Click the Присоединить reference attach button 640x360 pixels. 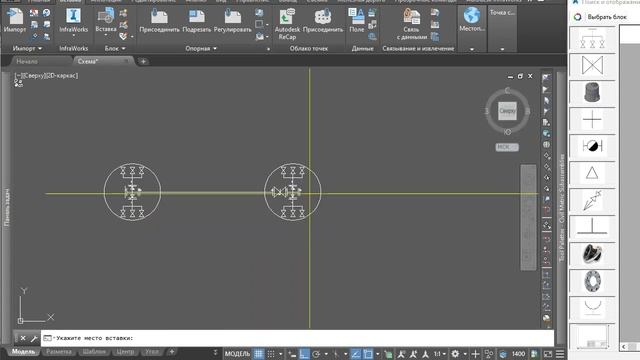[x=159, y=20]
